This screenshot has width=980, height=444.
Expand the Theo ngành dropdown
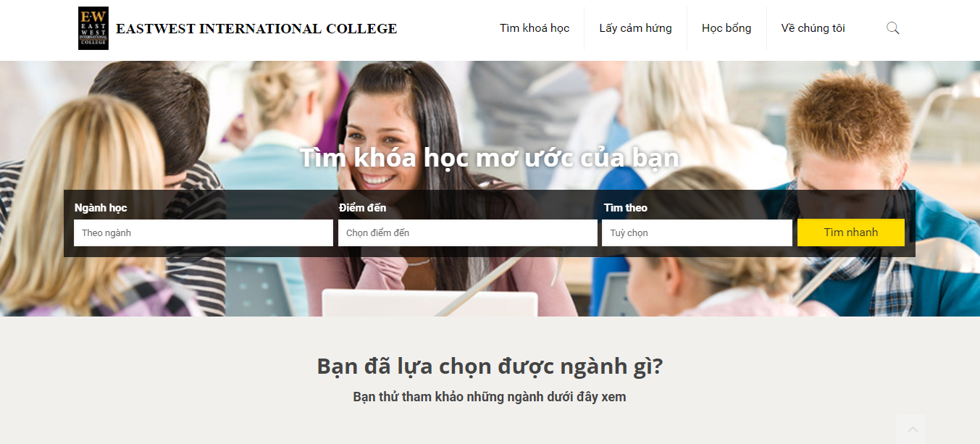click(x=204, y=233)
